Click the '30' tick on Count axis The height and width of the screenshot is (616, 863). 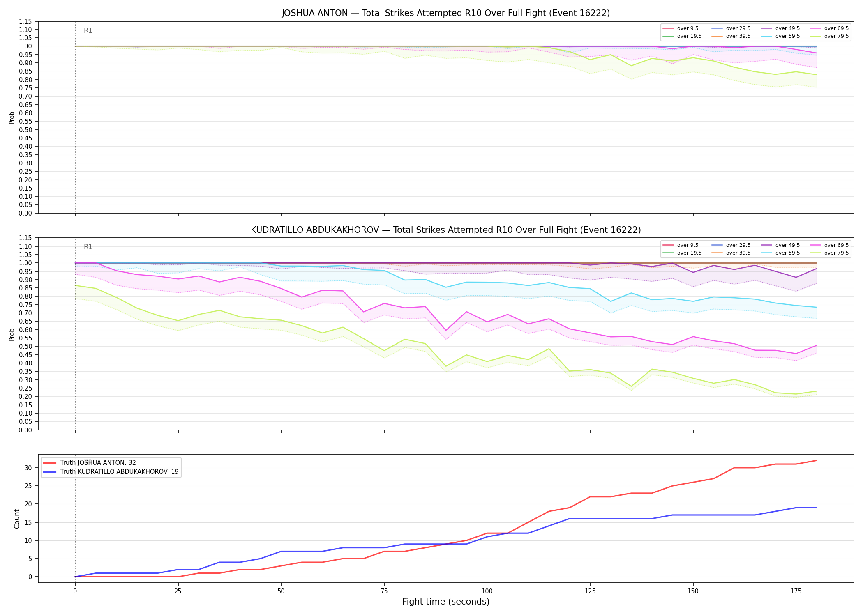click(x=28, y=468)
